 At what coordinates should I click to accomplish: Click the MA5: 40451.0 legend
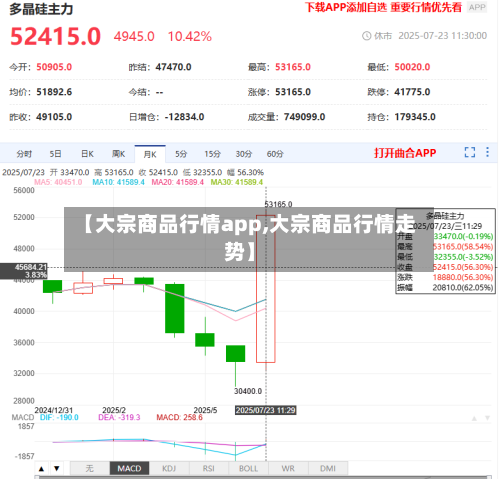click(x=58, y=182)
